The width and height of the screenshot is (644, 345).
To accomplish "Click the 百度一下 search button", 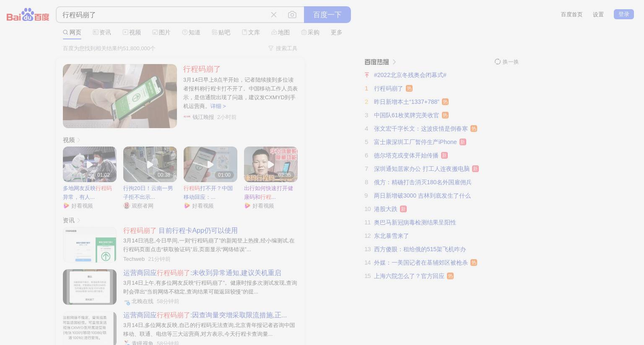I will (x=327, y=15).
